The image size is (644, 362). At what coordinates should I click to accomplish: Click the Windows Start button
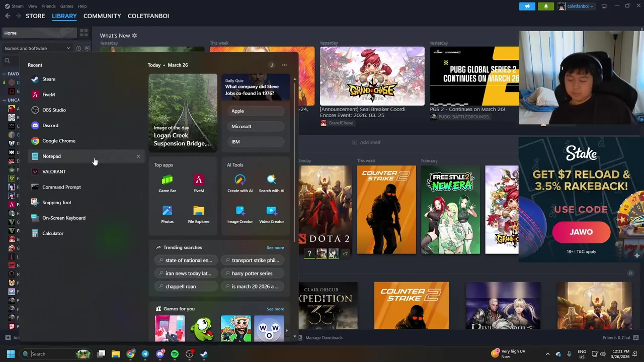pos(11,354)
